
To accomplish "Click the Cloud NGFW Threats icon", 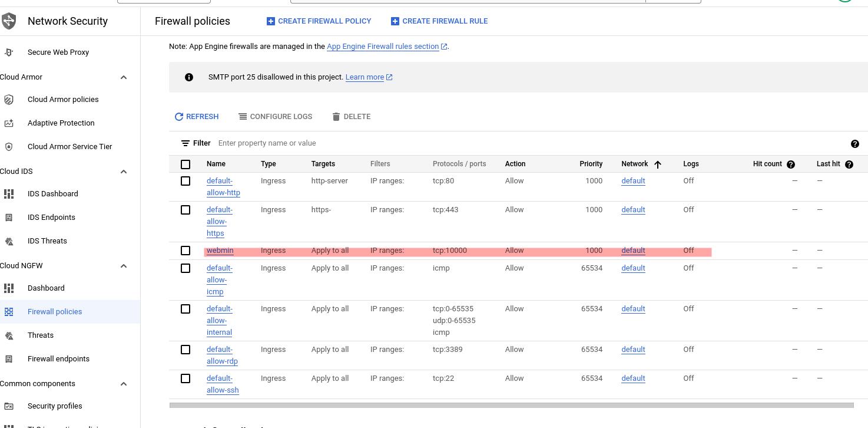I will [x=9, y=335].
